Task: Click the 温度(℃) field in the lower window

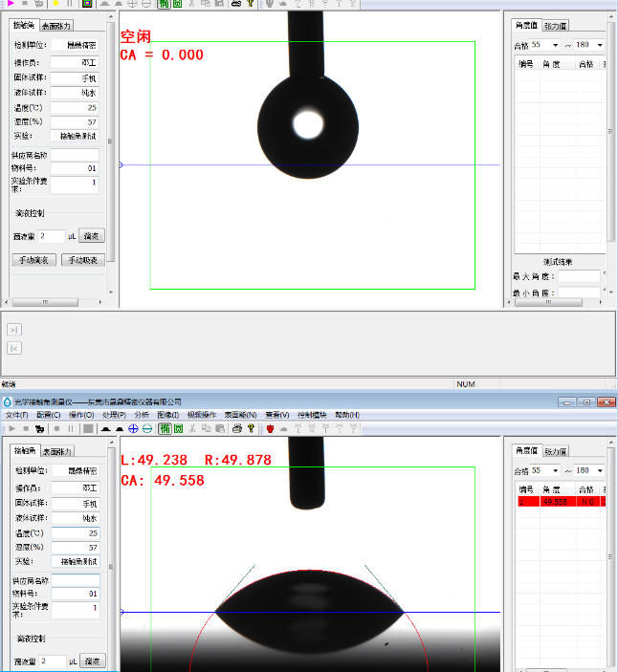Action: click(76, 533)
